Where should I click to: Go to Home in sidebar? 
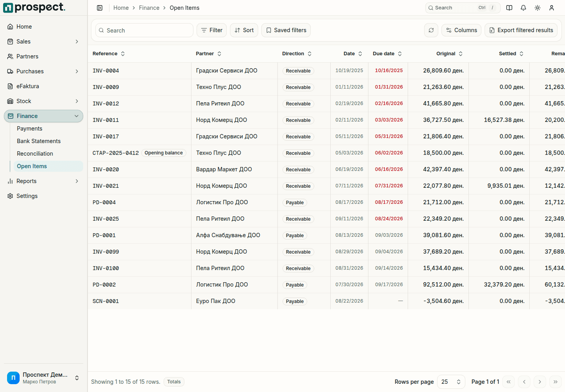point(44,27)
